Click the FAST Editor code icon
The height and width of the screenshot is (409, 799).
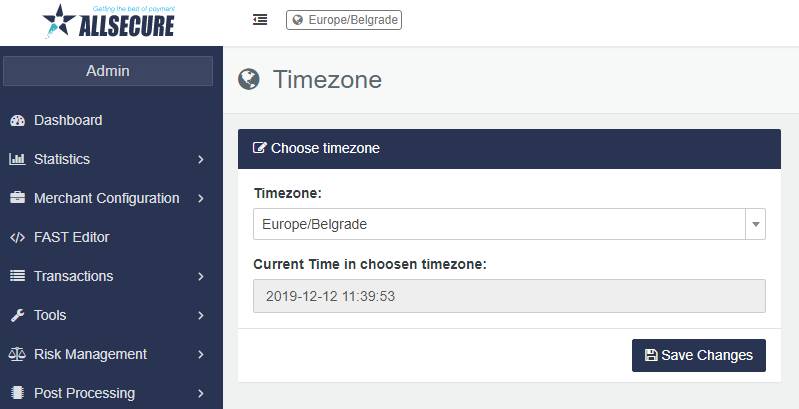17,237
